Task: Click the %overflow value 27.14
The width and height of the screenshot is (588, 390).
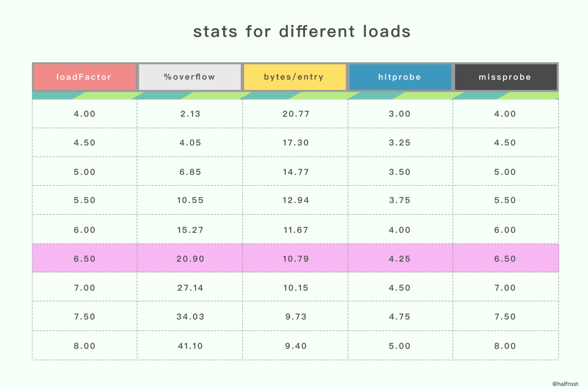Action: tap(190, 288)
